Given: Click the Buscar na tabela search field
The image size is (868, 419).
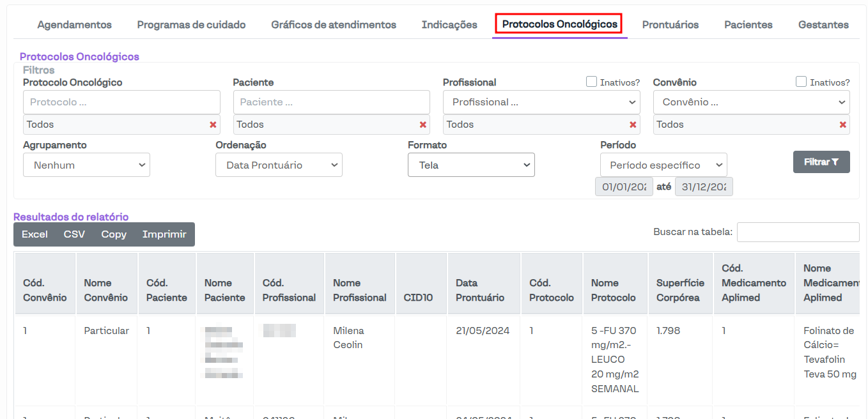Looking at the screenshot, I should (x=798, y=232).
